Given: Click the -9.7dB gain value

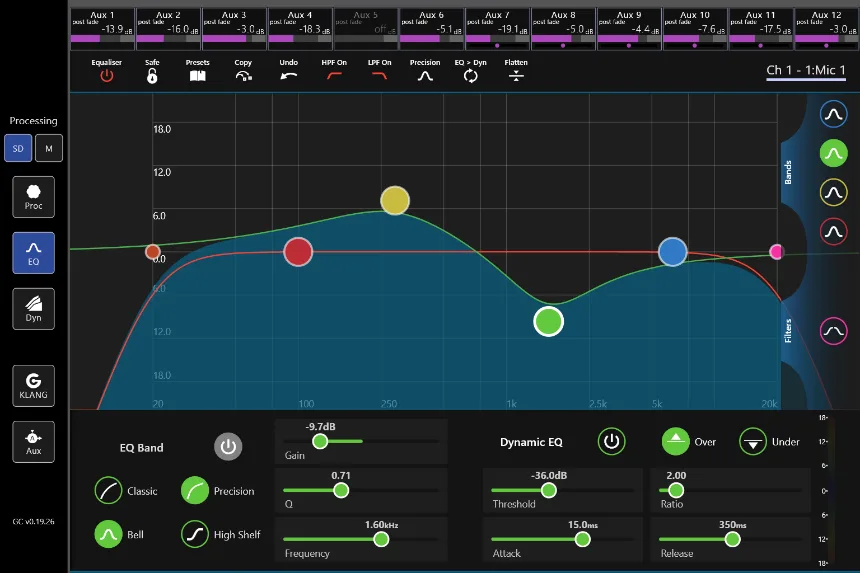Looking at the screenshot, I should click(320, 427).
